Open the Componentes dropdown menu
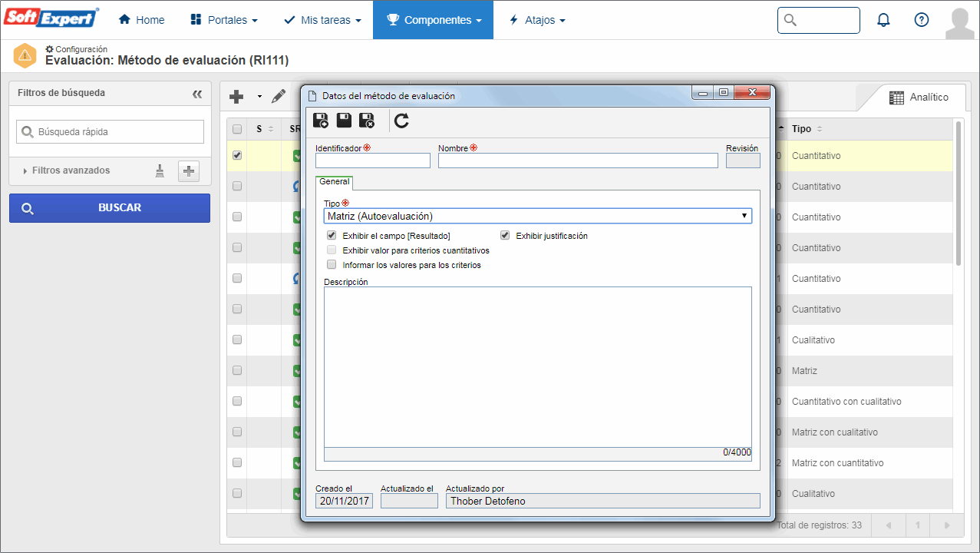 (433, 20)
